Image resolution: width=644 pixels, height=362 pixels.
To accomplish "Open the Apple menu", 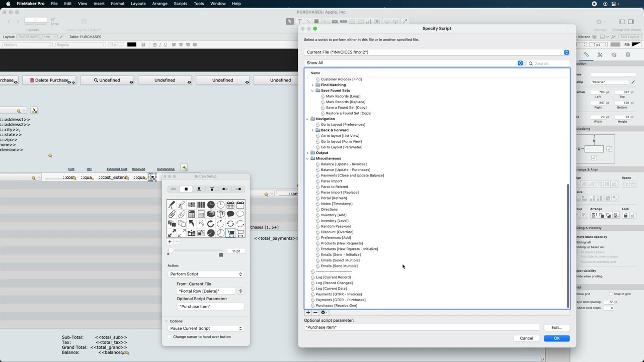I will pos(8,4).
